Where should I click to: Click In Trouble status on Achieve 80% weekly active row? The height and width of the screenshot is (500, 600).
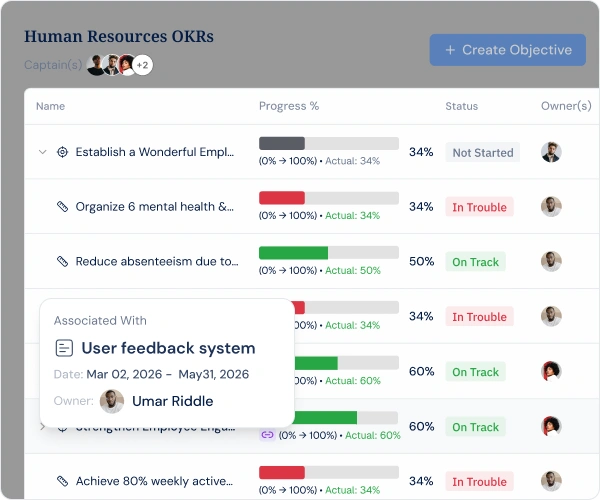(479, 481)
